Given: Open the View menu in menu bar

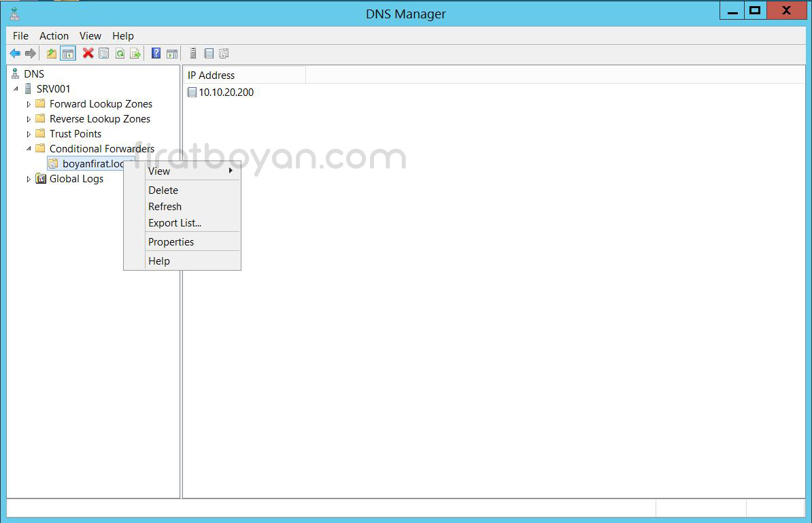Looking at the screenshot, I should (90, 36).
